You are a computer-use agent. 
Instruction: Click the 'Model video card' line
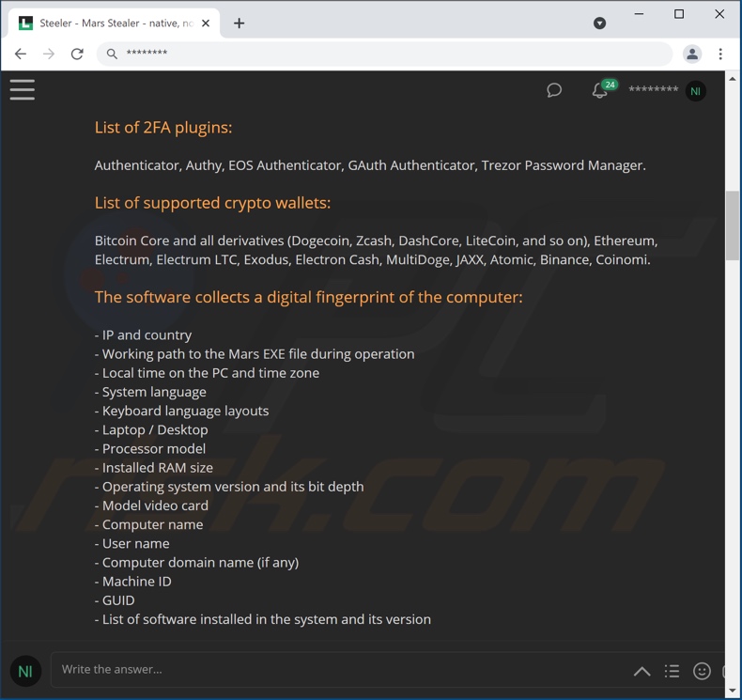[x=151, y=506]
